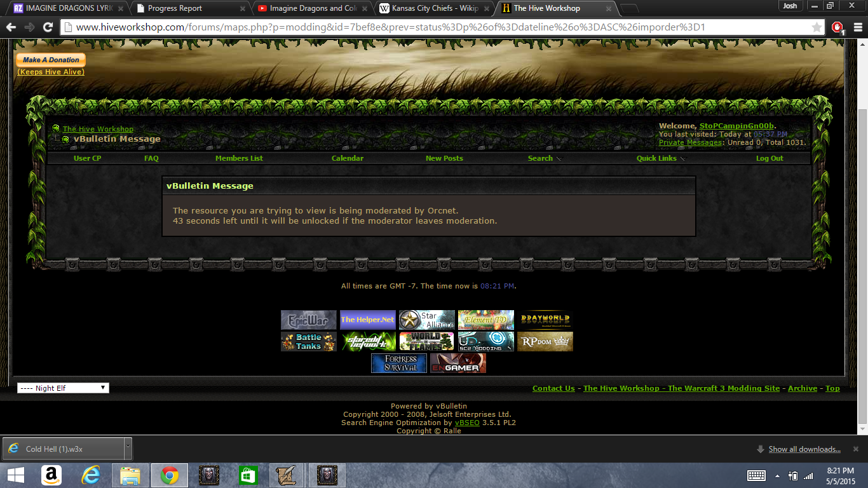Image resolution: width=868 pixels, height=488 pixels.
Task: Bookmark this page with star icon
Action: [817, 27]
